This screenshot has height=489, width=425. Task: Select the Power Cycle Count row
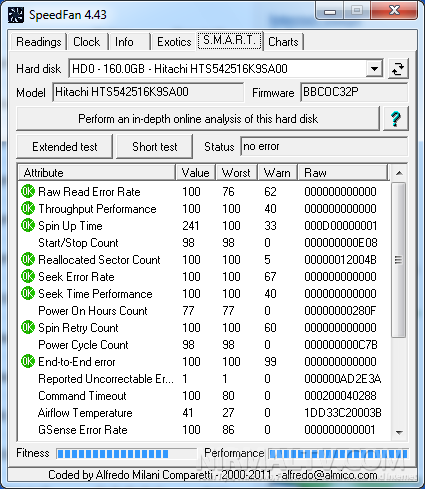click(x=203, y=345)
